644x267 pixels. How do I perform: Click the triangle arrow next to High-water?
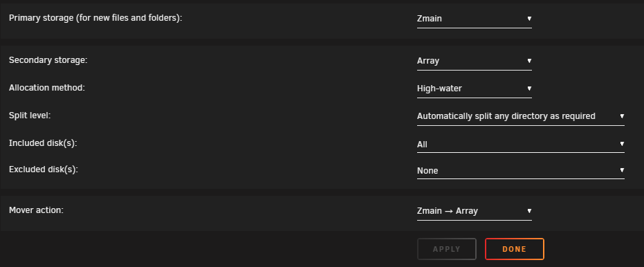529,89
